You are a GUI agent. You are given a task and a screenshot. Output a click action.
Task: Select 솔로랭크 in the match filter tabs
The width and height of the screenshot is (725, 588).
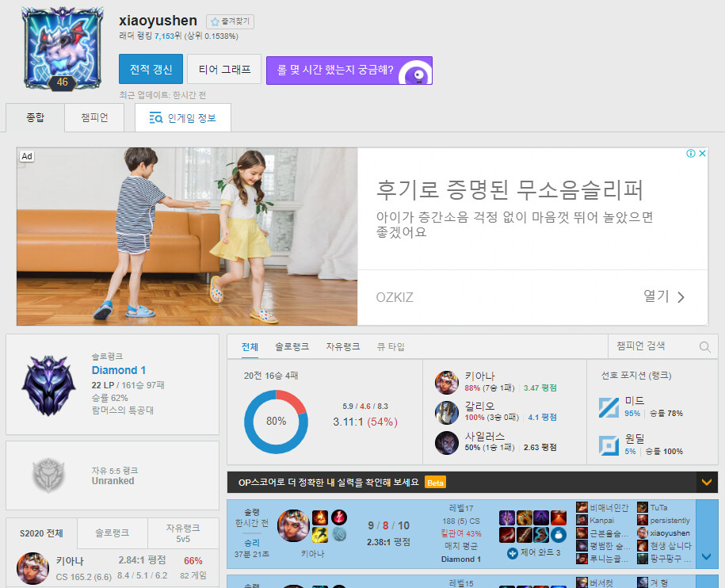[x=292, y=347]
